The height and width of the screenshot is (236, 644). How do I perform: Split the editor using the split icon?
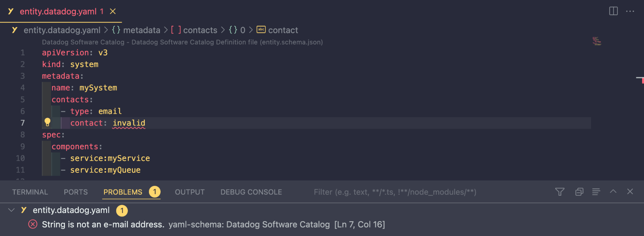[x=613, y=11]
